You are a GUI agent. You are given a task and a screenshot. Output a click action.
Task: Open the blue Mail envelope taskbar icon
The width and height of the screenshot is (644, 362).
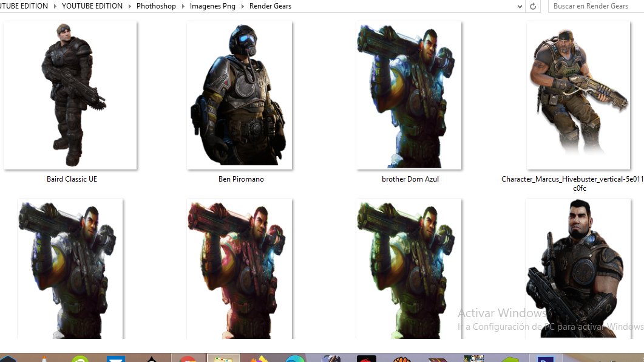tap(116, 359)
